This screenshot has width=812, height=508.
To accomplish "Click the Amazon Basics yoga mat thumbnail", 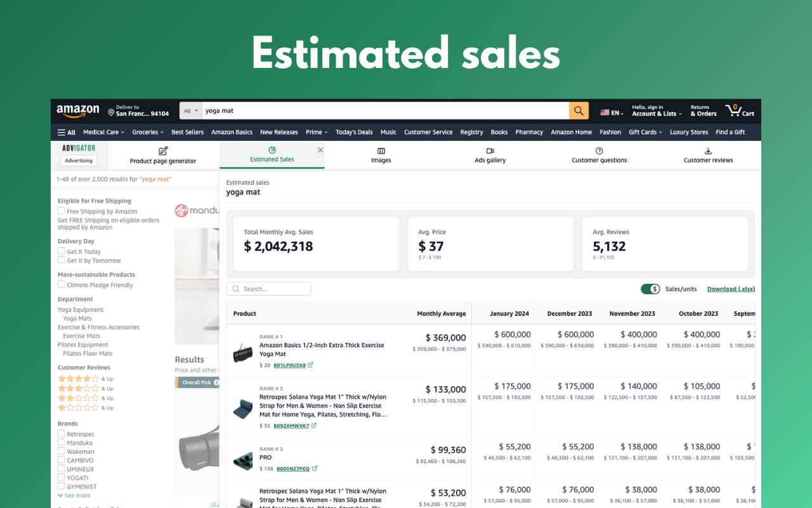I will 243,353.
